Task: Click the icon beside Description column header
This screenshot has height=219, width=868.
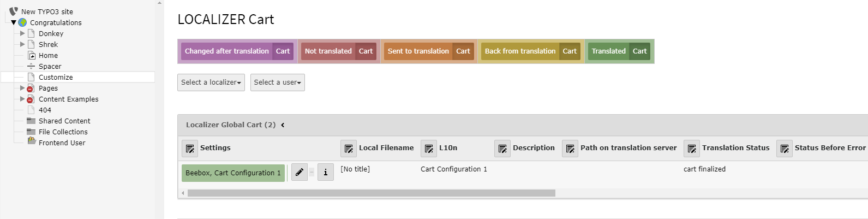Action: pos(502,148)
